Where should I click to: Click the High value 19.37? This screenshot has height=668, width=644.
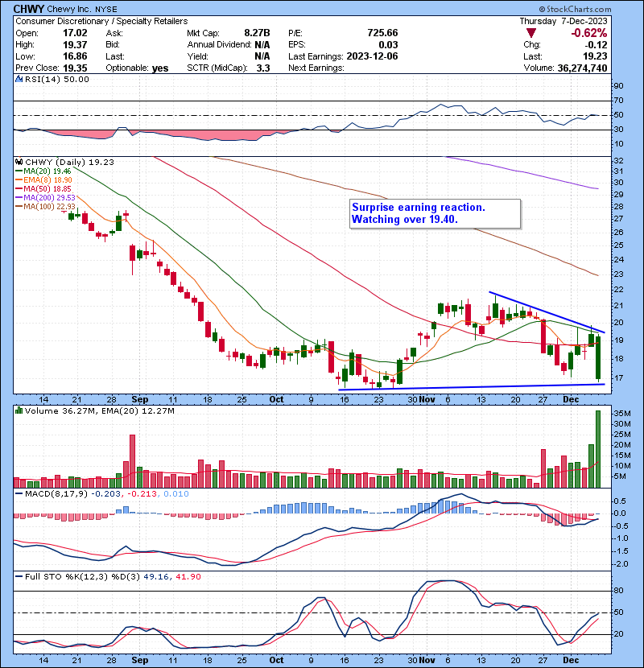point(75,45)
